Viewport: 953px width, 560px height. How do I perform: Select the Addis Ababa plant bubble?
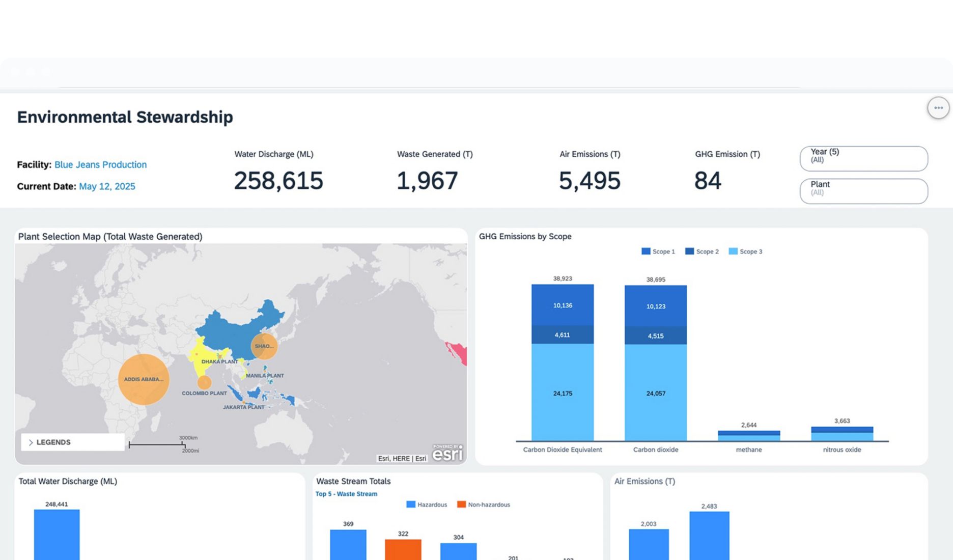(x=144, y=379)
